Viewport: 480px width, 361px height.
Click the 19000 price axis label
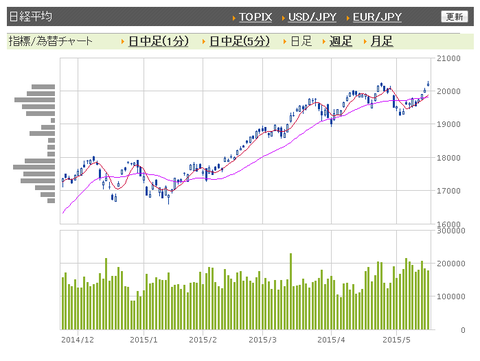coord(448,124)
